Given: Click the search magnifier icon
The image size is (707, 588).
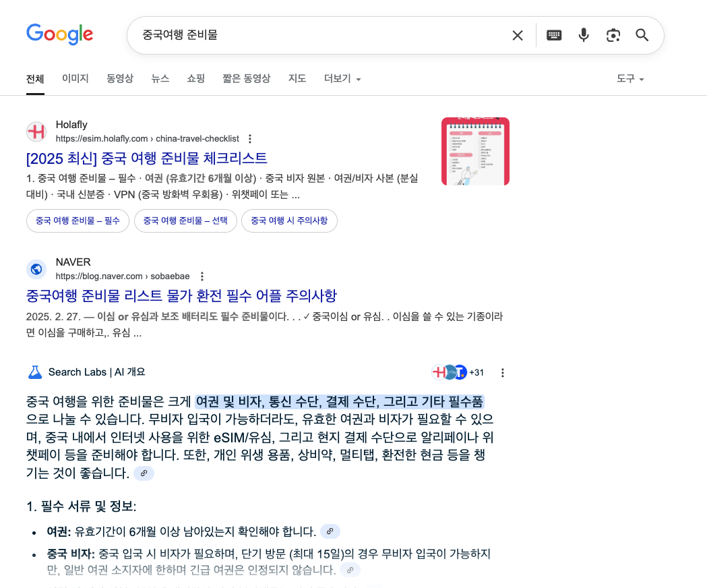Looking at the screenshot, I should (642, 35).
